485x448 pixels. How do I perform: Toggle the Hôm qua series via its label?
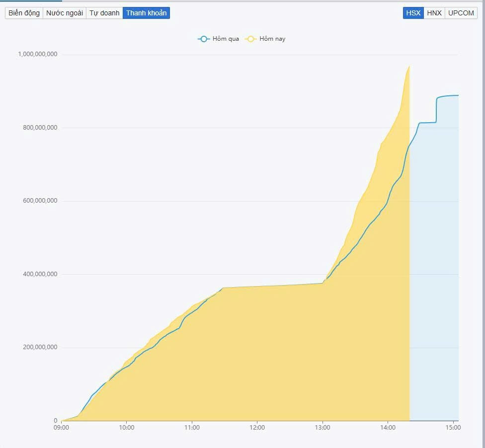coord(226,39)
